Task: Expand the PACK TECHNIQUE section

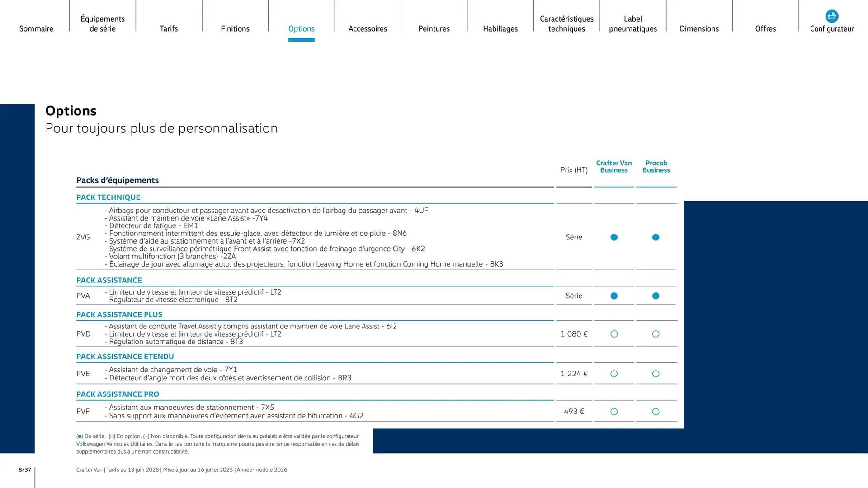Action: pos(108,197)
